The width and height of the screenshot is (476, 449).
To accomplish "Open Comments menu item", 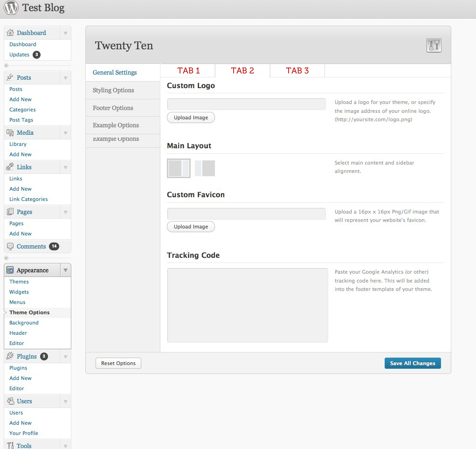I will [x=31, y=247].
